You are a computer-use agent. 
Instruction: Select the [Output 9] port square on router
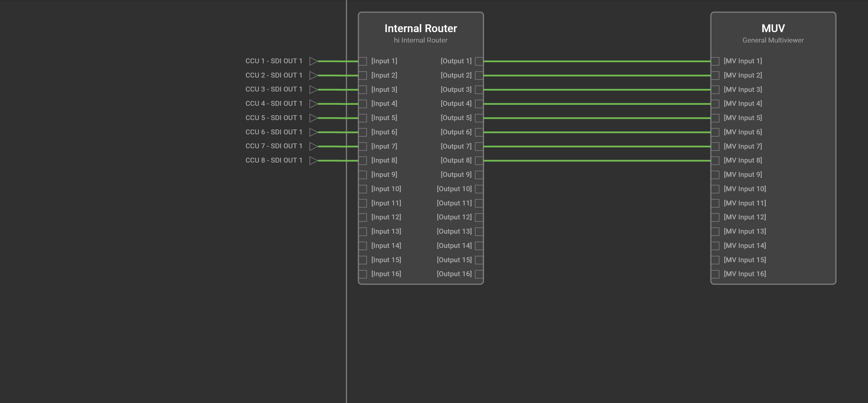[479, 175]
